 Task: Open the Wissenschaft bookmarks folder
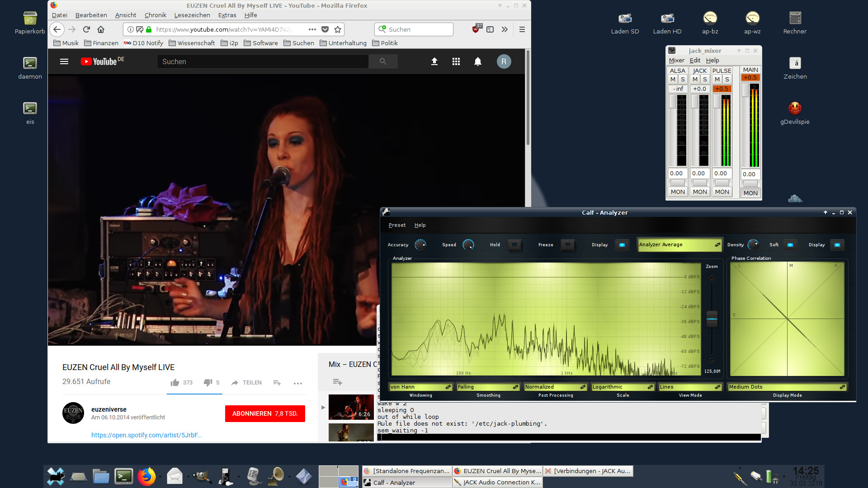pyautogui.click(x=192, y=43)
